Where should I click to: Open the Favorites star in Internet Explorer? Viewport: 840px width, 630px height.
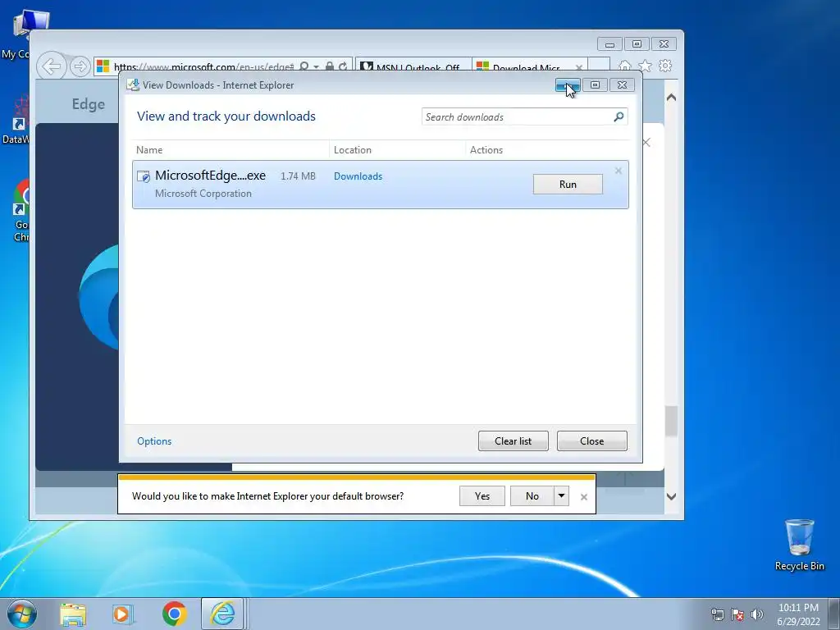point(645,66)
